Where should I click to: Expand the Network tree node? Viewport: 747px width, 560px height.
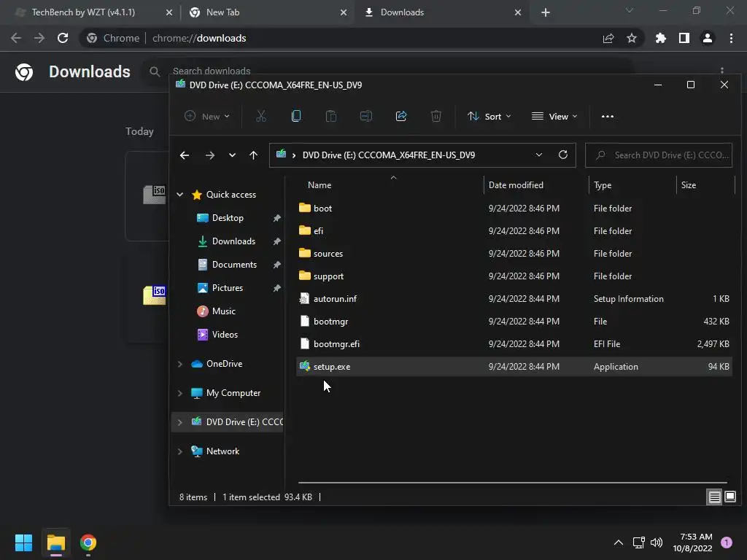pyautogui.click(x=180, y=451)
